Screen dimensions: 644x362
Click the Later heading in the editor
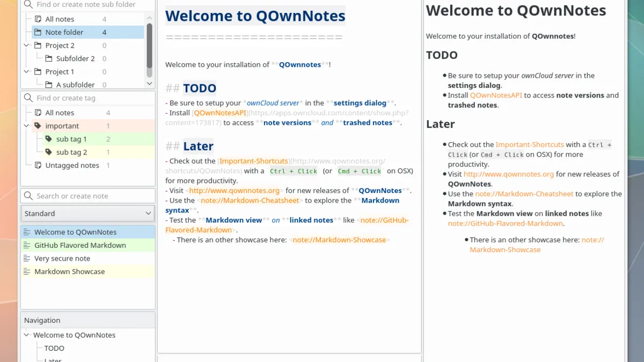198,146
